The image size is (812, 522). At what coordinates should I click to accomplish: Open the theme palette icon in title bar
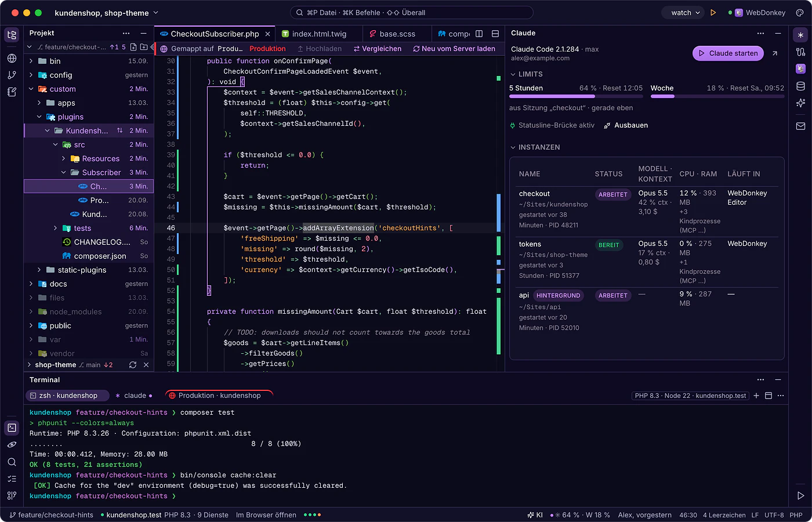(x=800, y=13)
